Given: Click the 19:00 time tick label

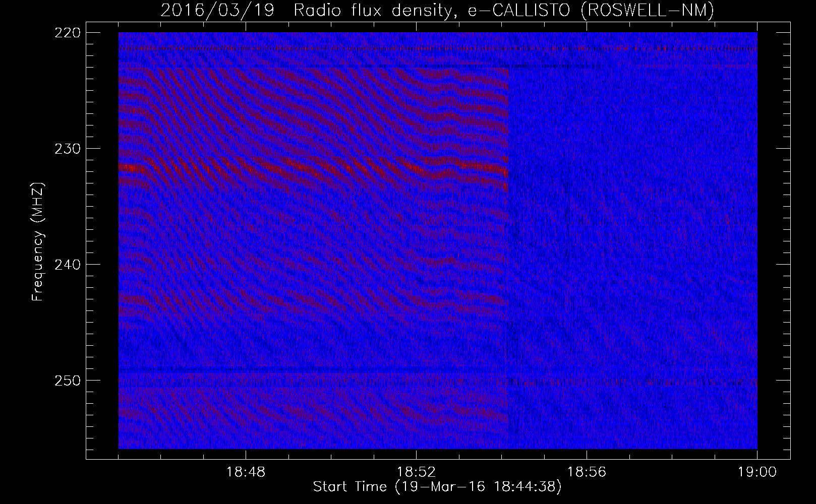Looking at the screenshot, I should 757,473.
